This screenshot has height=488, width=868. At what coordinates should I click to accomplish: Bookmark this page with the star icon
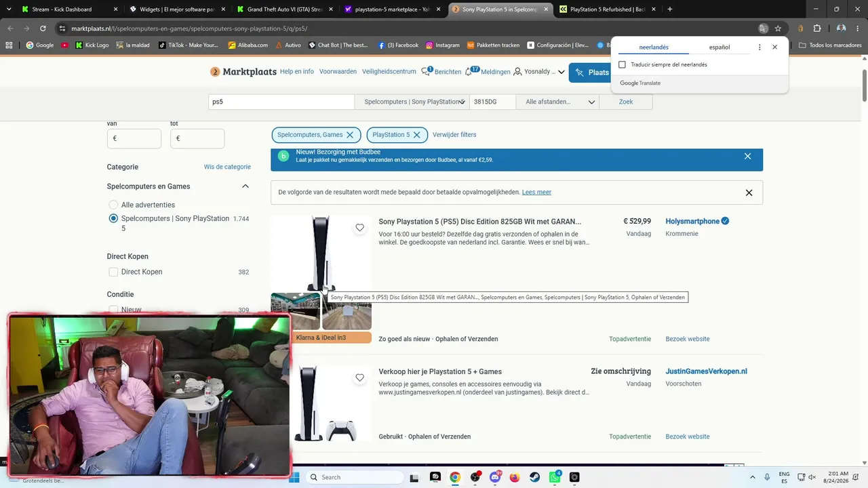(778, 28)
